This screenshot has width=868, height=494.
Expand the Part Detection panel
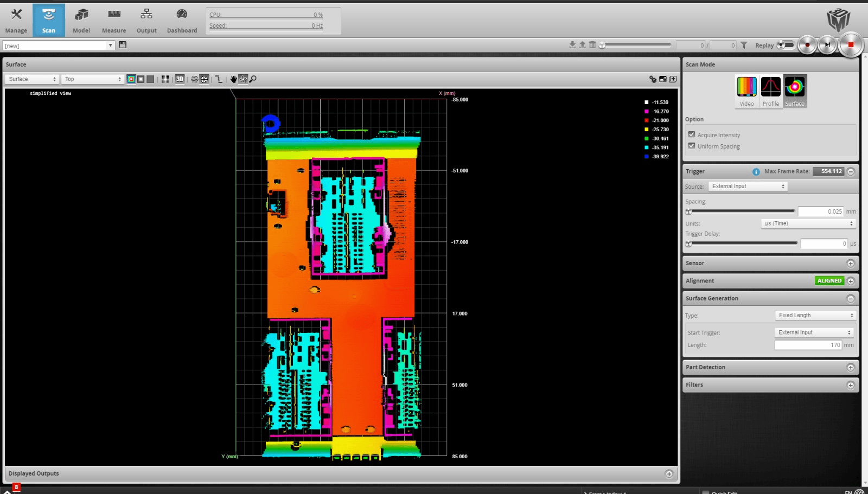851,368
